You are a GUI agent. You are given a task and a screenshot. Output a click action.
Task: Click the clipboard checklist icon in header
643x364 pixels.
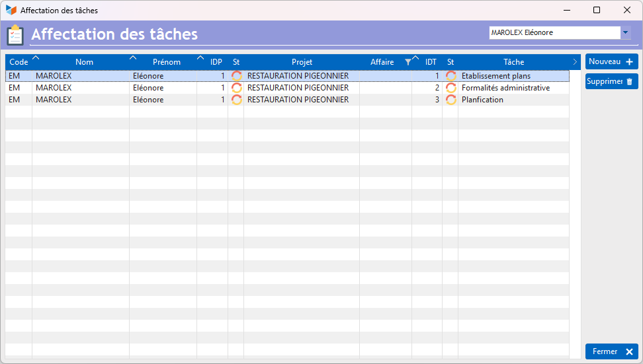(x=15, y=34)
